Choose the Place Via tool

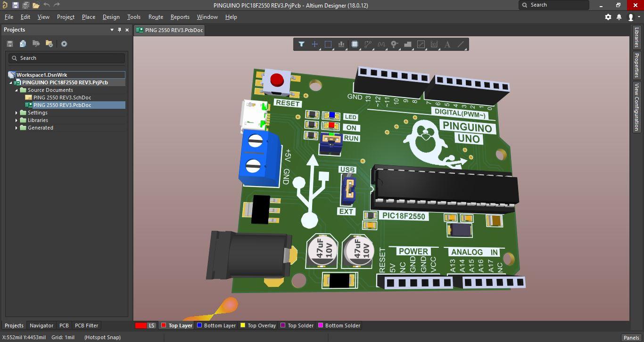(x=395, y=44)
